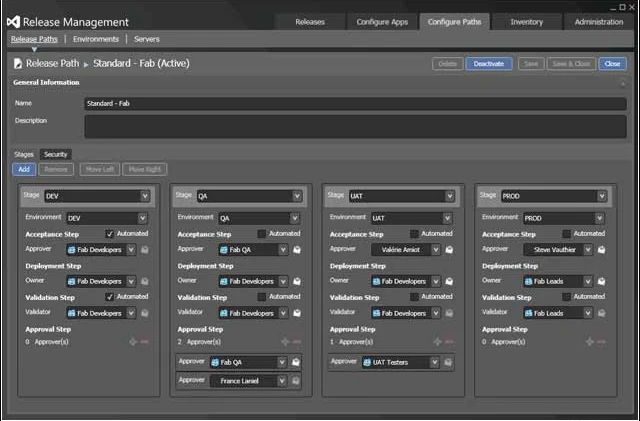This screenshot has width=640, height=421.
Task: Click email icon beside UAT Testers approver
Action: pos(448,362)
